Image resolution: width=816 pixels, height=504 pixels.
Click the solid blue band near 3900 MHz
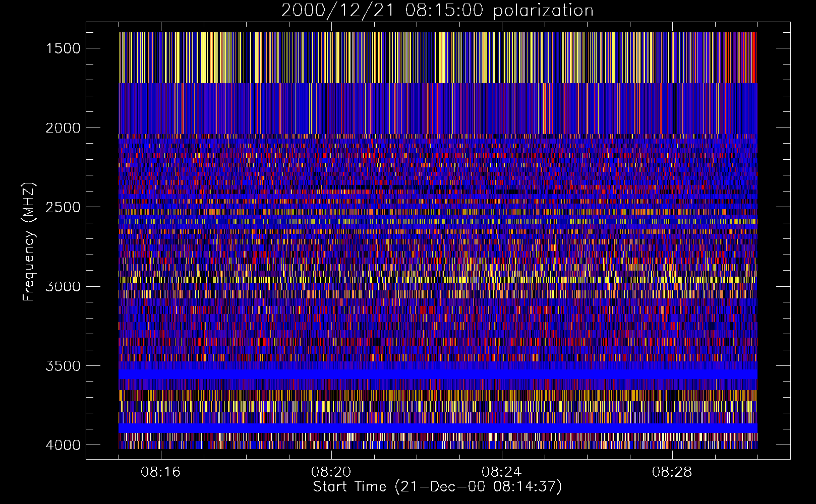(x=438, y=428)
